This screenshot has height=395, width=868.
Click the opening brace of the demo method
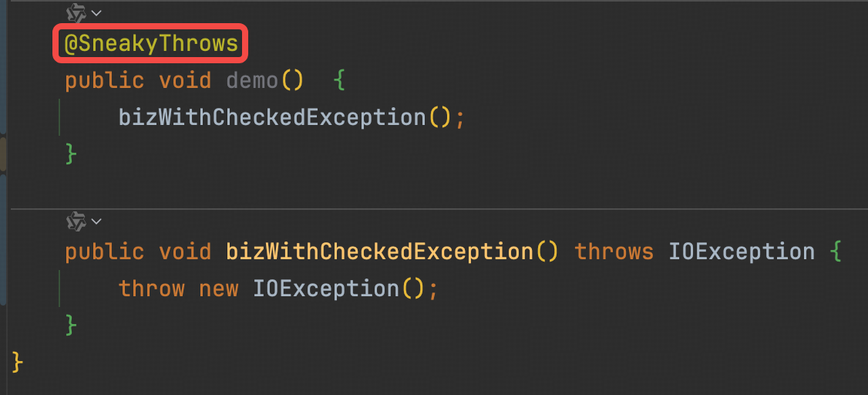340,82
